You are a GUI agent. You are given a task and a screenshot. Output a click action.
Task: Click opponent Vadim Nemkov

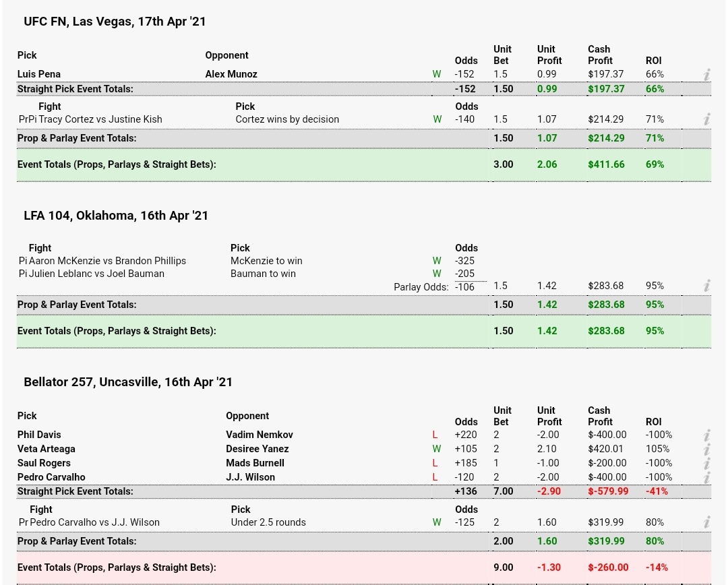click(260, 435)
